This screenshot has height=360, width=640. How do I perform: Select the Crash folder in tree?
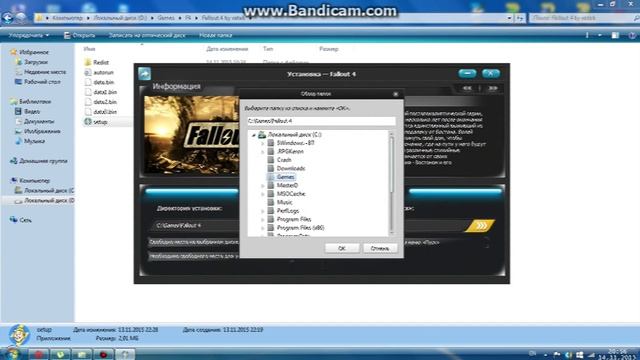coord(284,160)
